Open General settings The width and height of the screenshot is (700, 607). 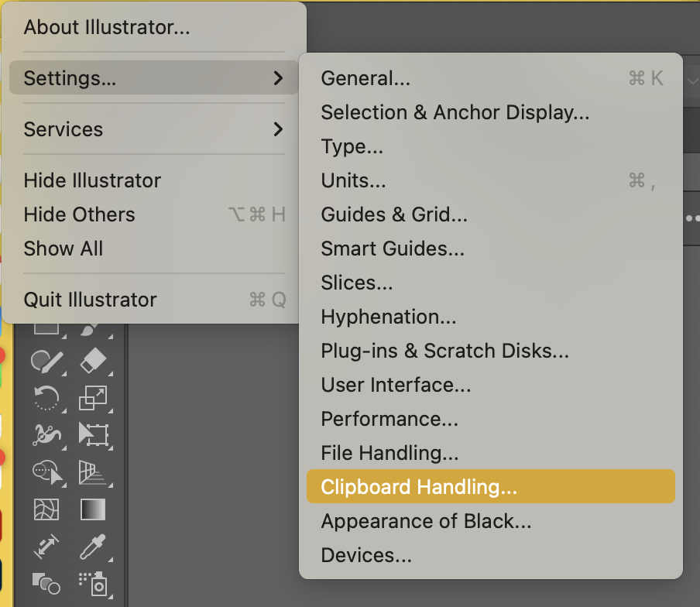point(491,77)
